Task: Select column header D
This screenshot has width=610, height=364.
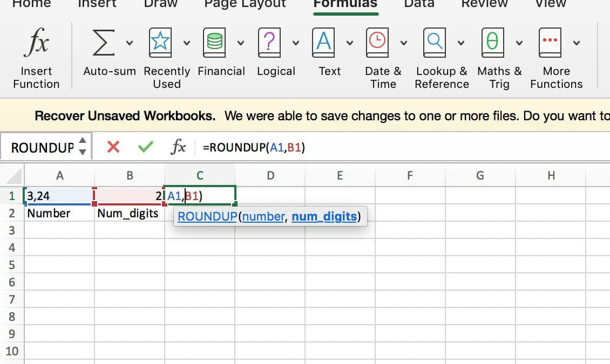Action: pos(270,175)
